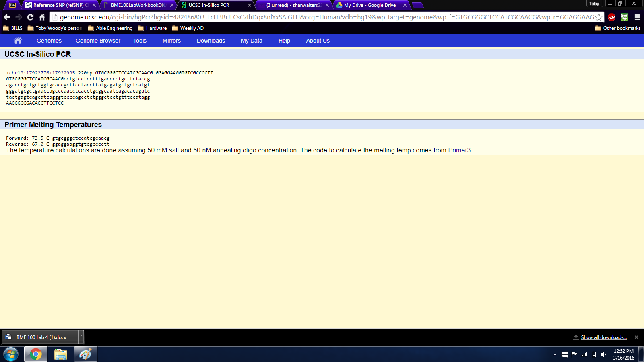The height and width of the screenshot is (362, 644).
Task: Open the AdBlock Plus extension icon
Action: click(611, 17)
